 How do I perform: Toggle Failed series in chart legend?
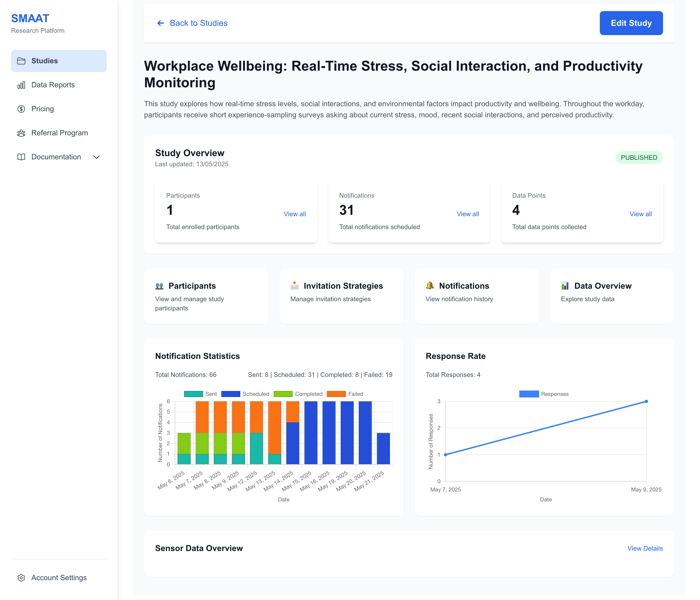[355, 394]
